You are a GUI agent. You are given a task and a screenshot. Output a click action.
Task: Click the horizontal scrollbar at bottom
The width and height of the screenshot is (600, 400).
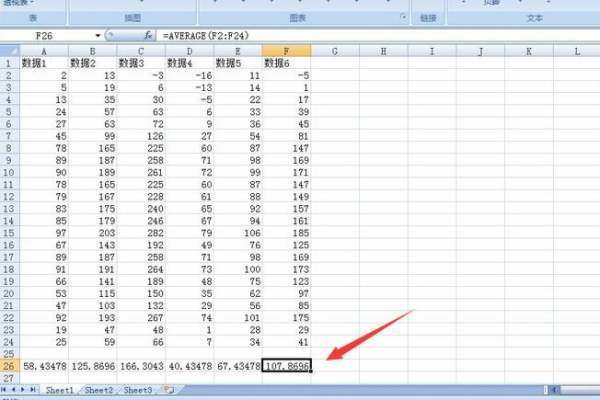(x=574, y=390)
